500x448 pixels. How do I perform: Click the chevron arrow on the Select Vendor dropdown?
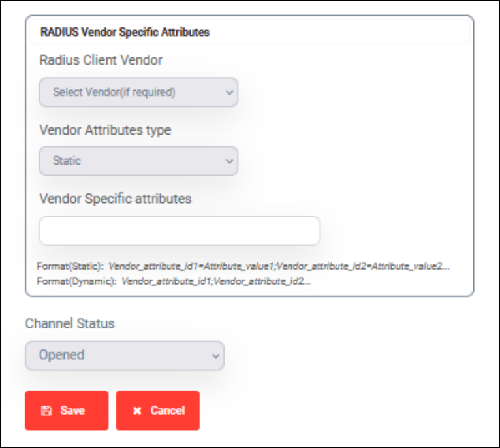click(229, 93)
